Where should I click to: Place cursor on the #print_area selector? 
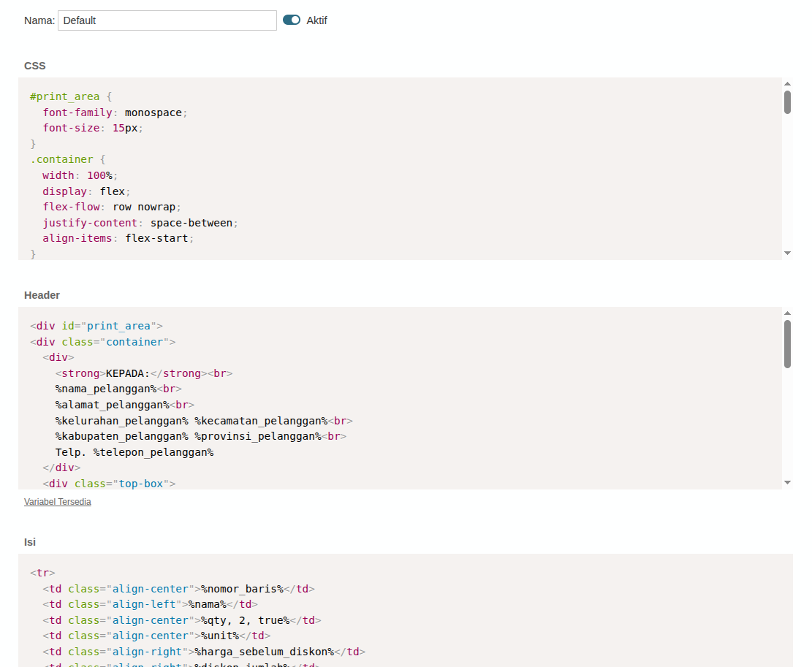[64, 96]
